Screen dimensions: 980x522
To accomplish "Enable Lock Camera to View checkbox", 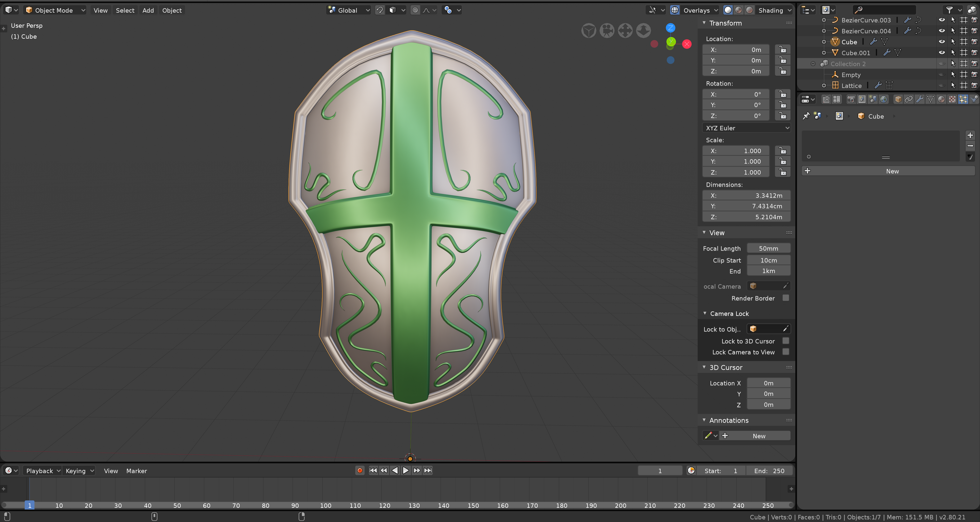I will 786,352.
